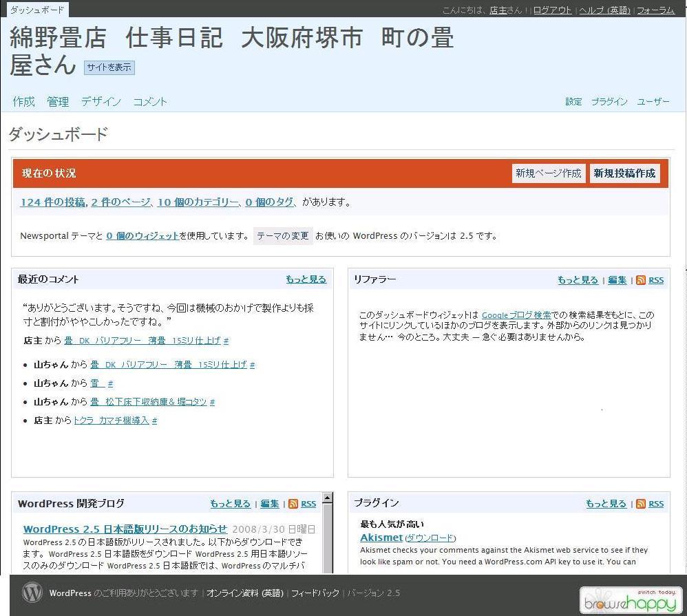Open the Akismet plugin link
The height and width of the screenshot is (616, 687).
[381, 538]
